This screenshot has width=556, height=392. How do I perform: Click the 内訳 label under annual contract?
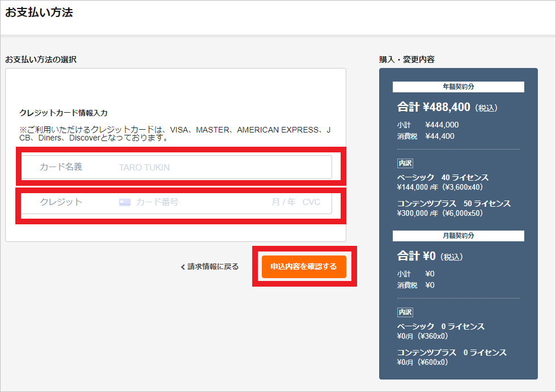[405, 163]
